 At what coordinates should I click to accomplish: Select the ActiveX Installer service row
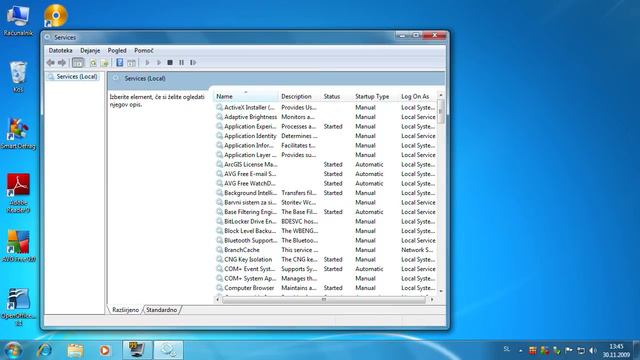click(325, 107)
